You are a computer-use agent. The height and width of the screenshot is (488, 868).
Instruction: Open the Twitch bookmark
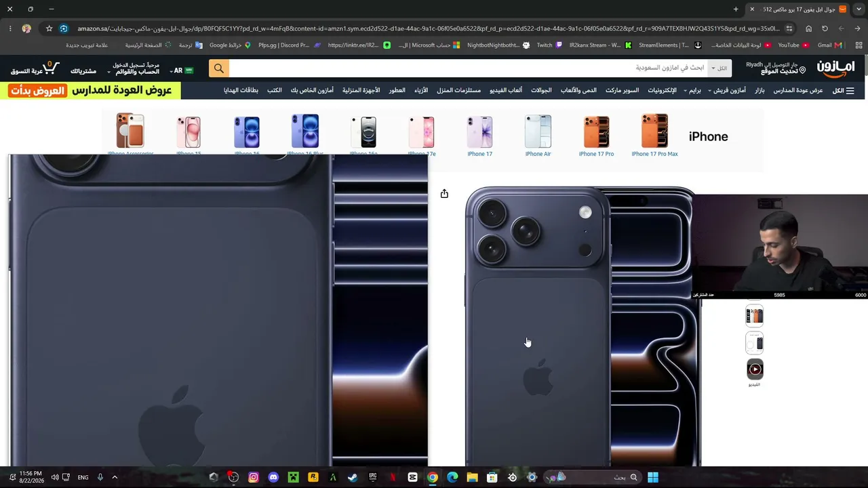[549, 45]
